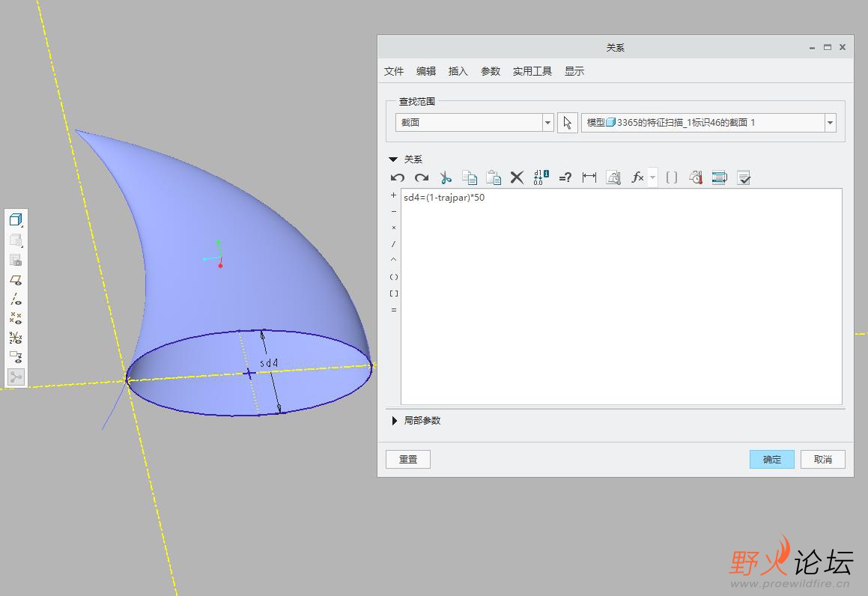Open the 截面 look-in scope dropdown

point(547,123)
